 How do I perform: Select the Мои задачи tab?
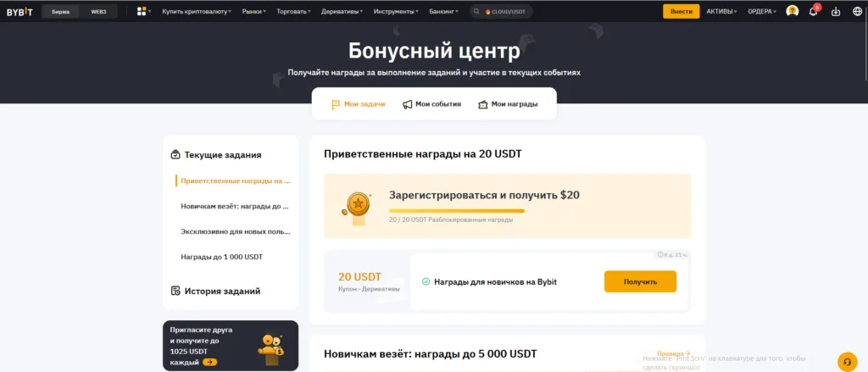359,103
